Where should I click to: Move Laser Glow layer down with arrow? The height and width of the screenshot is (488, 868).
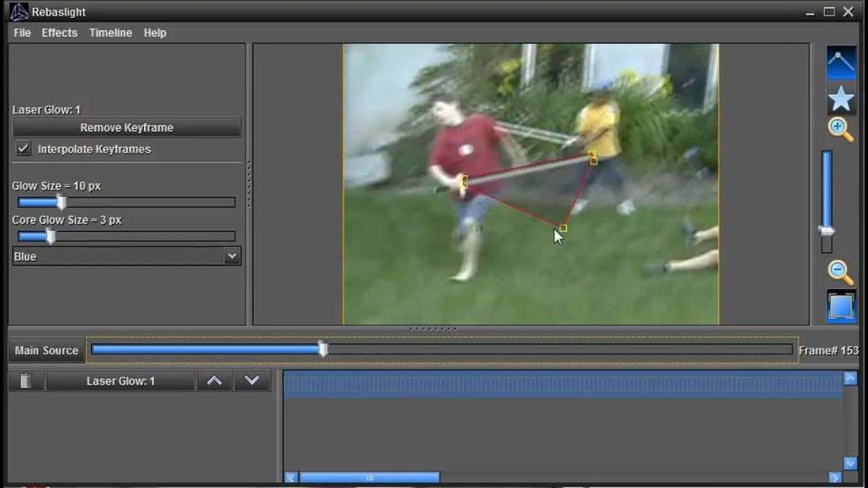point(252,381)
